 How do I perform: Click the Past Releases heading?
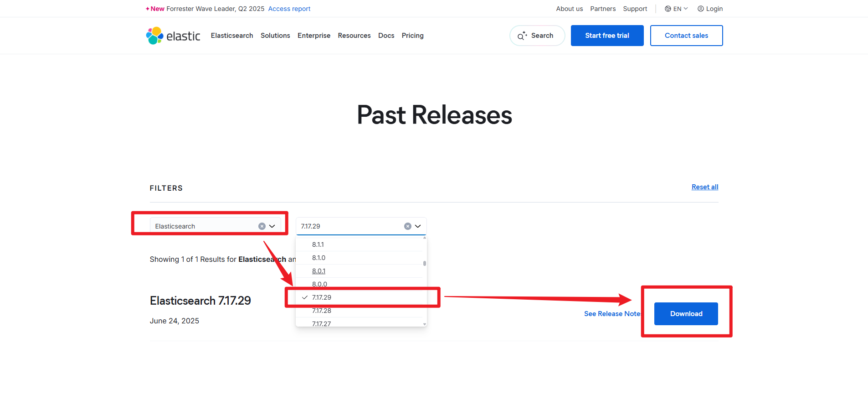pos(435,114)
